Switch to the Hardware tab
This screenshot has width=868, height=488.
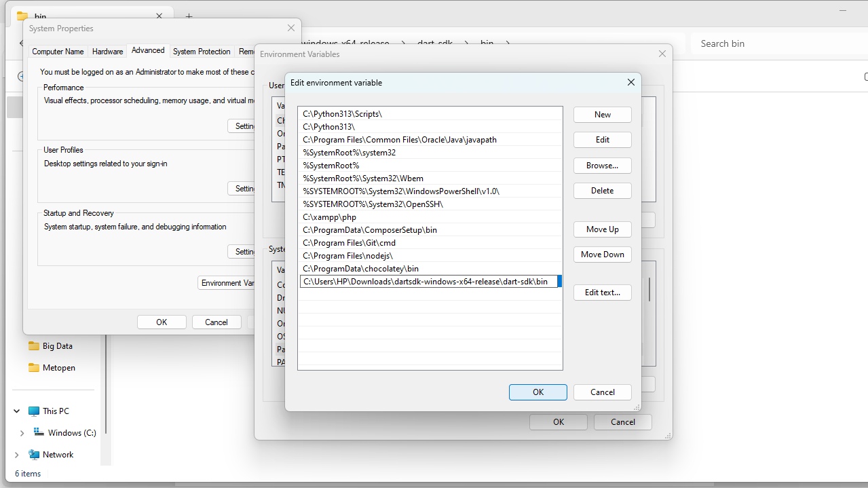click(108, 52)
